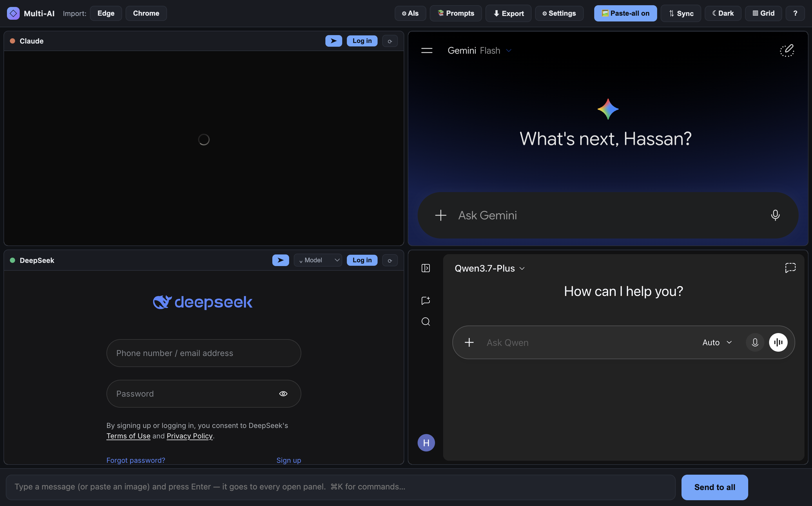Activate Gemini microphone input
812x506 pixels.
click(775, 215)
